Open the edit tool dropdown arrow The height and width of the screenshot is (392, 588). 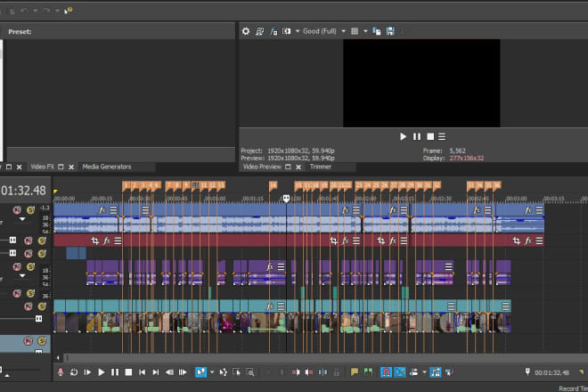click(x=212, y=372)
